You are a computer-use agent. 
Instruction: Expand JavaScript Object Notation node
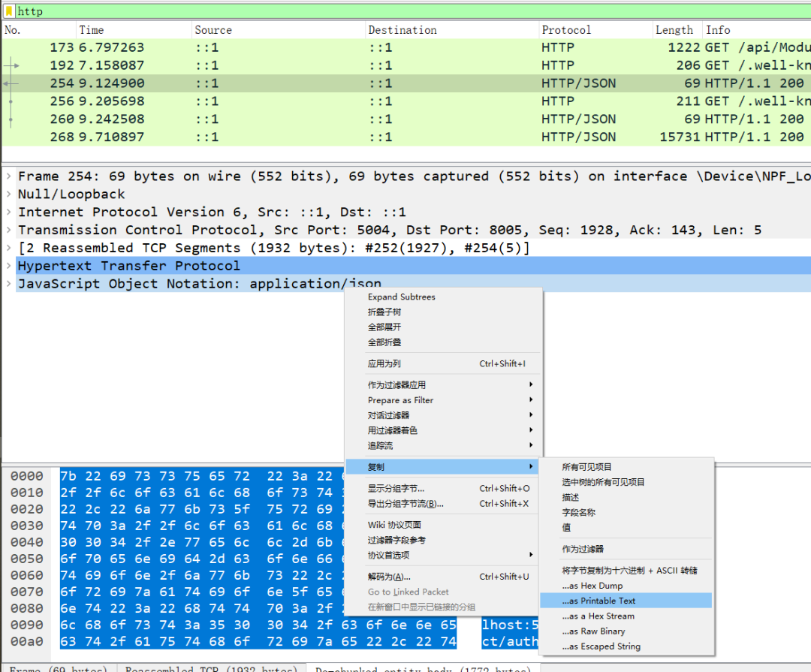click(9, 284)
